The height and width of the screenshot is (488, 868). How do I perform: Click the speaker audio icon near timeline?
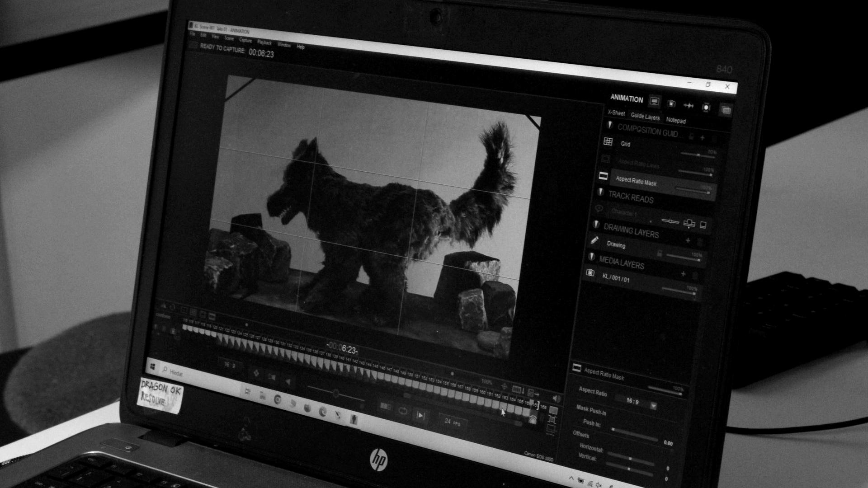[556, 399]
